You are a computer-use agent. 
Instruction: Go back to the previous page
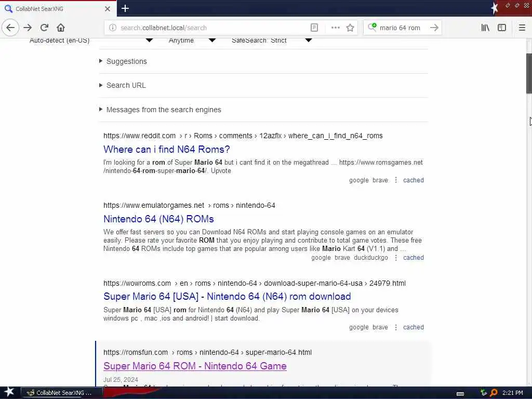click(10, 28)
